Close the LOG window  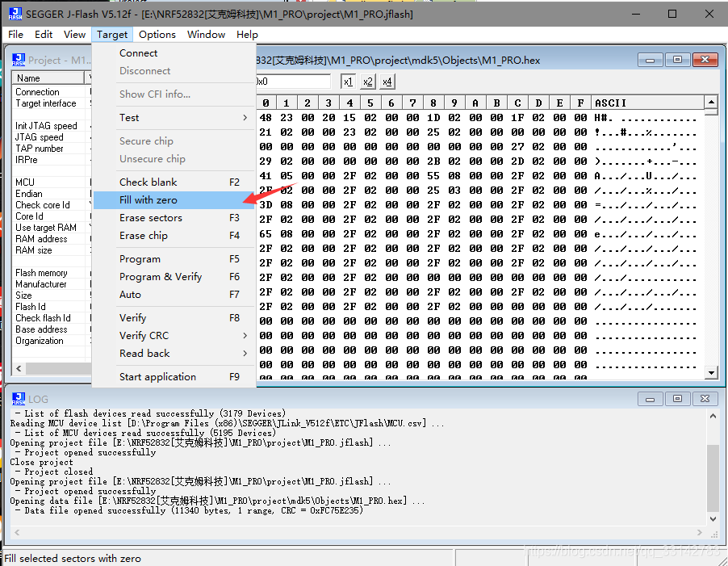705,399
